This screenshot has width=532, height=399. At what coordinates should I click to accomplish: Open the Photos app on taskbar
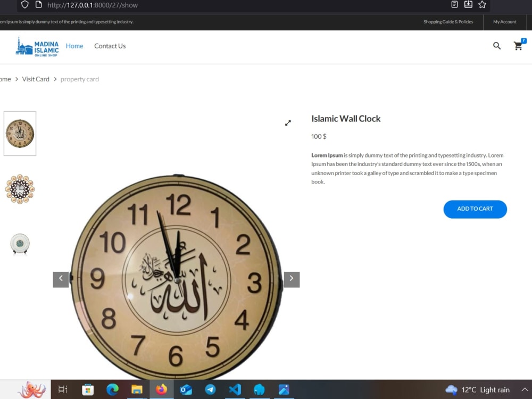[284, 389]
